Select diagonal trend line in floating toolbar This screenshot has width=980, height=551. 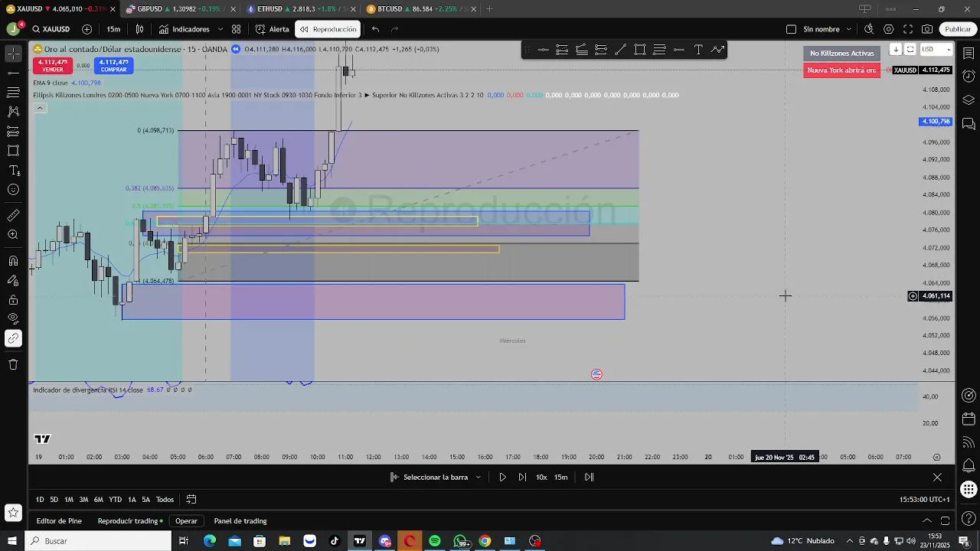click(x=620, y=50)
